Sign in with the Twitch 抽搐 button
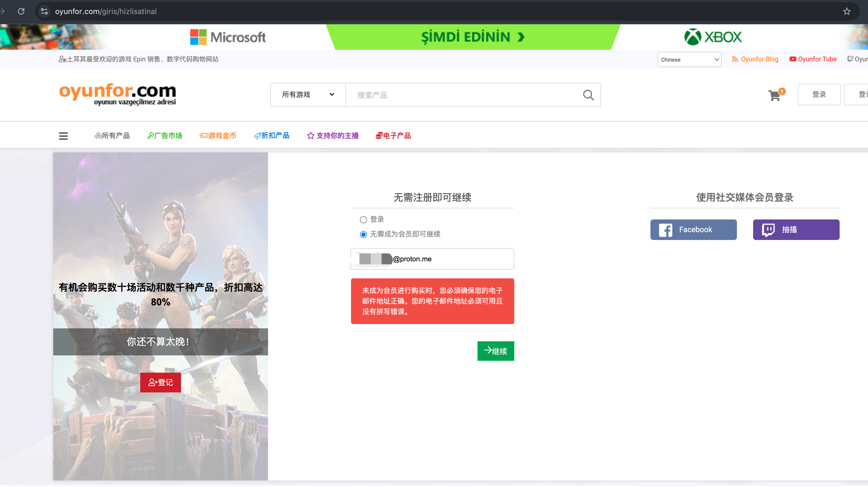This screenshot has height=487, width=868. click(x=796, y=230)
